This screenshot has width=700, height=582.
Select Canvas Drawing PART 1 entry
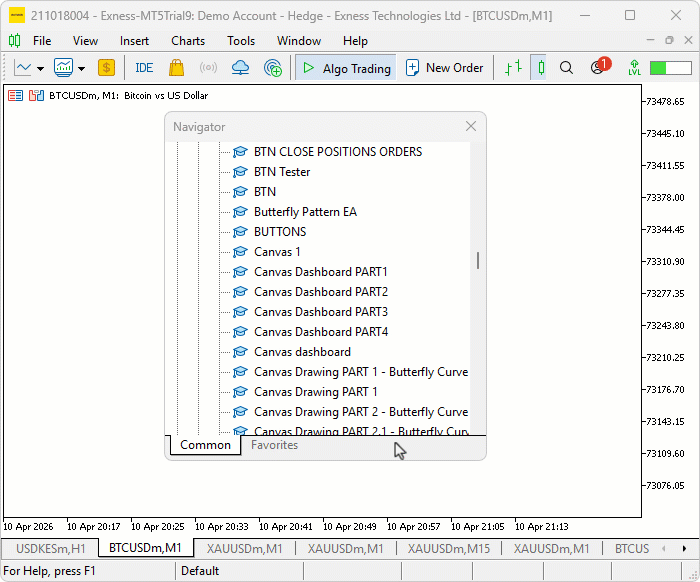(x=316, y=392)
